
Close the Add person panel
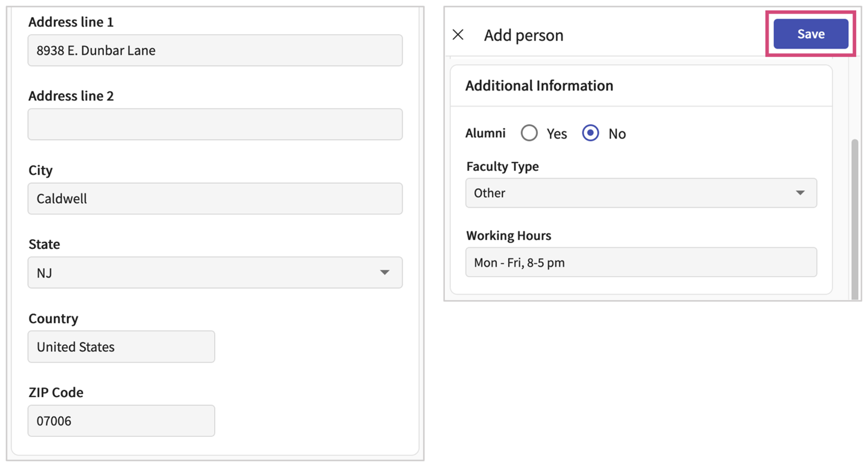tap(458, 34)
